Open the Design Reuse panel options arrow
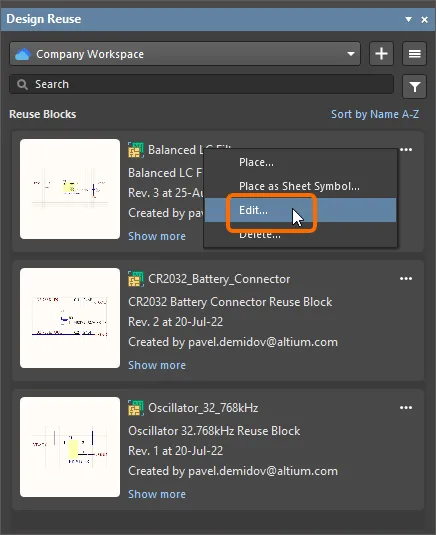Image resolution: width=436 pixels, height=535 pixels. tap(408, 19)
